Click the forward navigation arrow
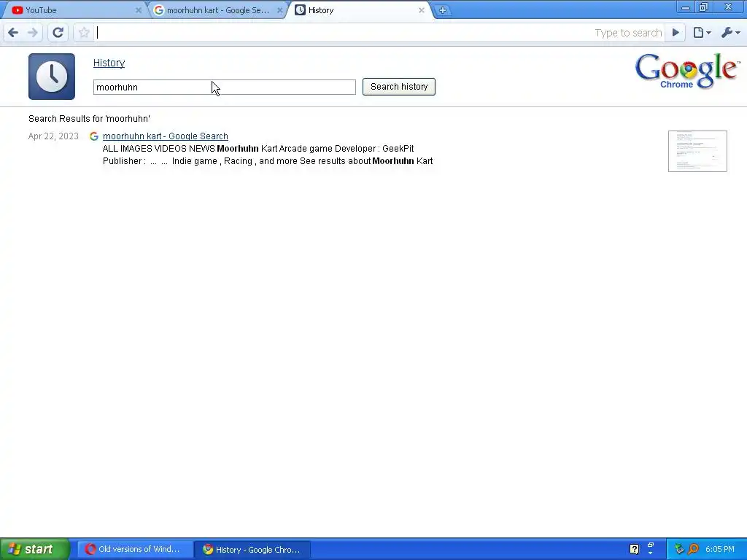The height and width of the screenshot is (560, 747). tap(32, 33)
